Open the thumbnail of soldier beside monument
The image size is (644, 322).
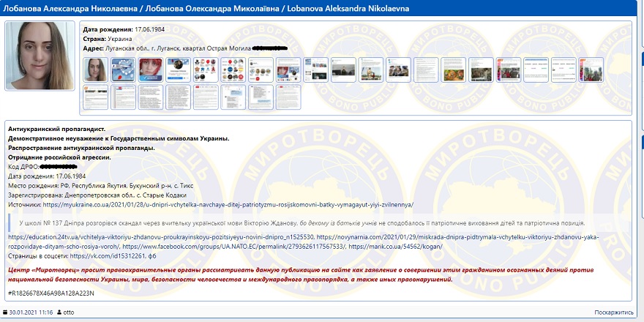pos(371,70)
